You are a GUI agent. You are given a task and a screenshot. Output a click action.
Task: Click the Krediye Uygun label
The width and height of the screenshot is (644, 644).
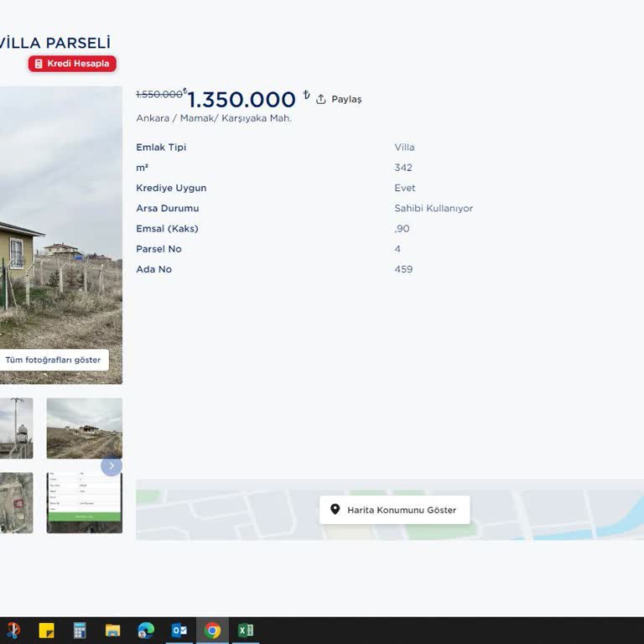coord(171,188)
